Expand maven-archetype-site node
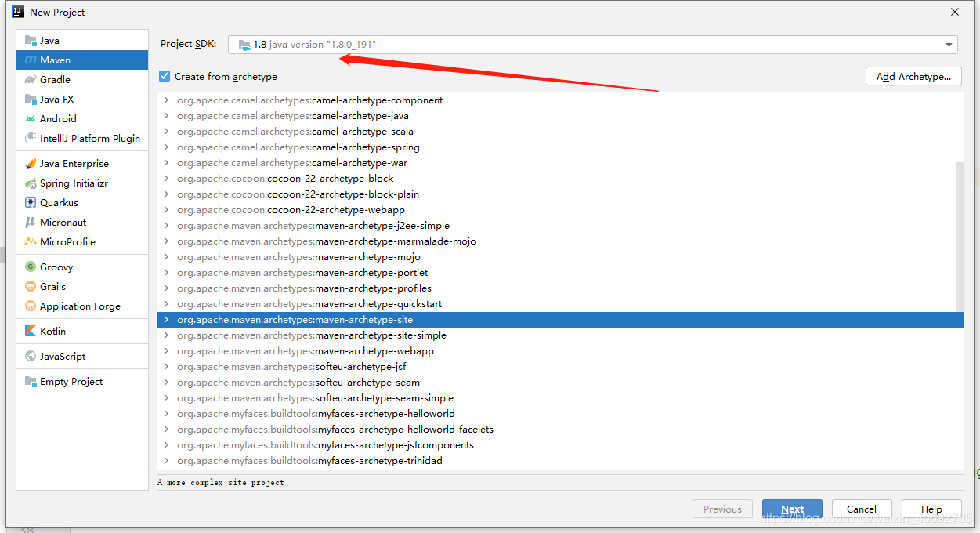Screen dimensions: 980x533 tap(166, 320)
